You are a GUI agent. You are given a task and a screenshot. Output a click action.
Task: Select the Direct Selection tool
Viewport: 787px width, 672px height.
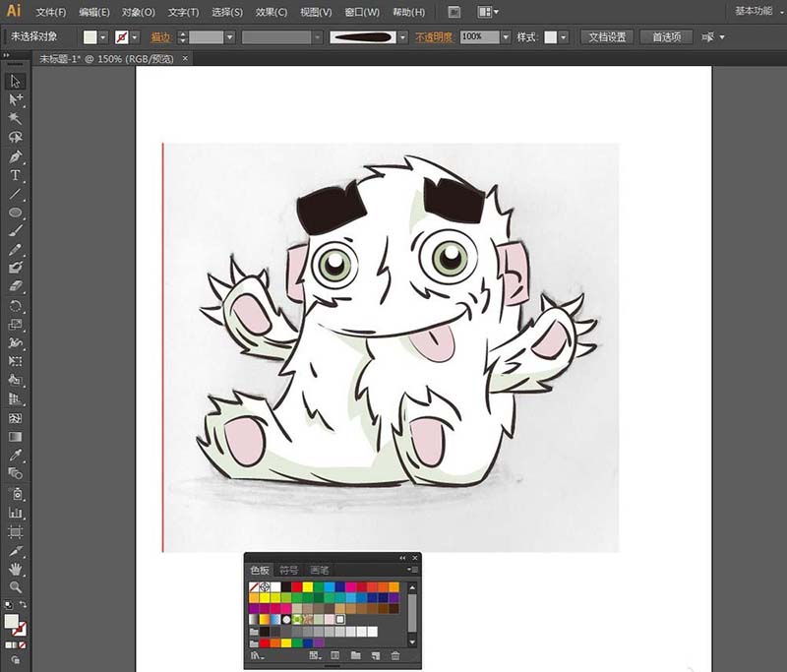pos(15,99)
